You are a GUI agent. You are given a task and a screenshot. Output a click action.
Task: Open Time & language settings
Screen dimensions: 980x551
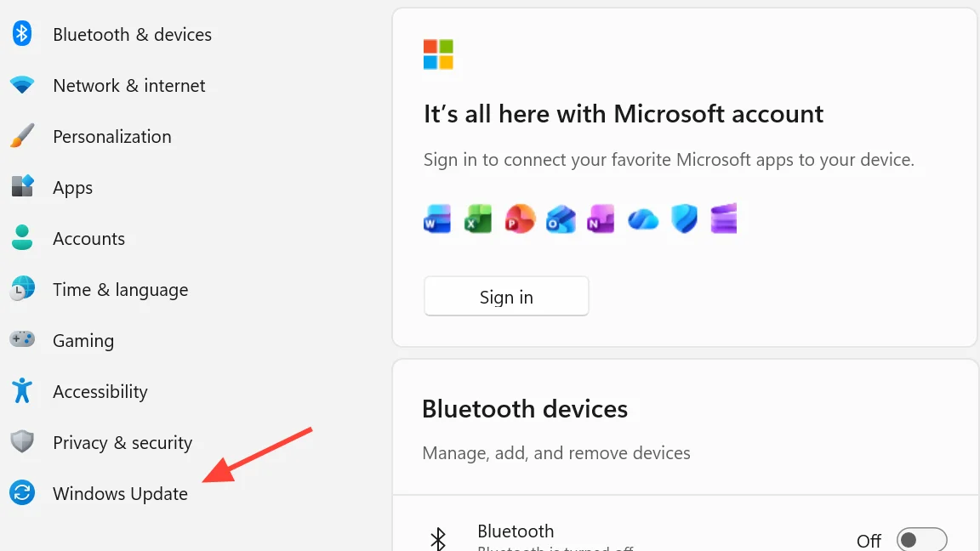[x=120, y=290]
